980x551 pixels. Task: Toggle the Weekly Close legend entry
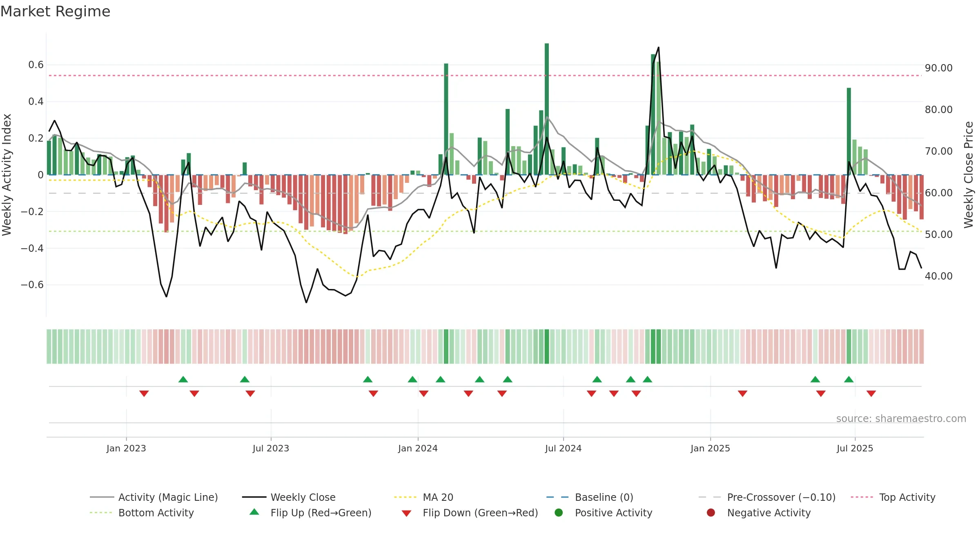click(x=289, y=497)
